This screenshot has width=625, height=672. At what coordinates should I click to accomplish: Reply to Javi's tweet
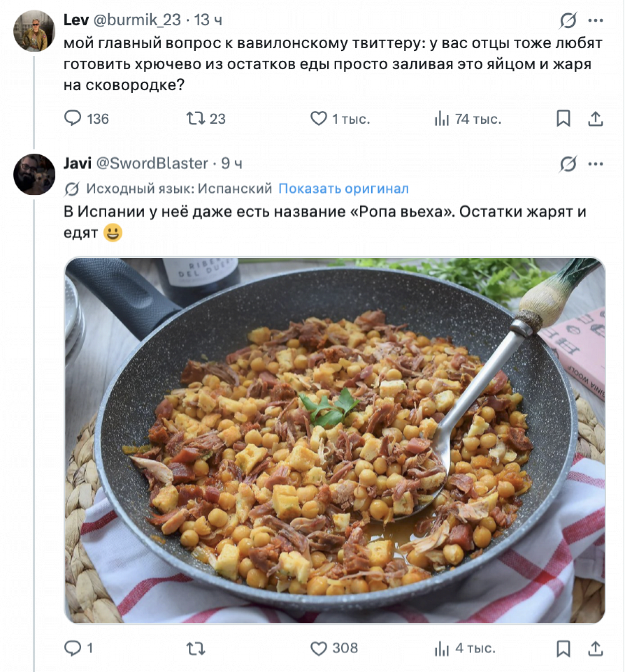point(72,648)
